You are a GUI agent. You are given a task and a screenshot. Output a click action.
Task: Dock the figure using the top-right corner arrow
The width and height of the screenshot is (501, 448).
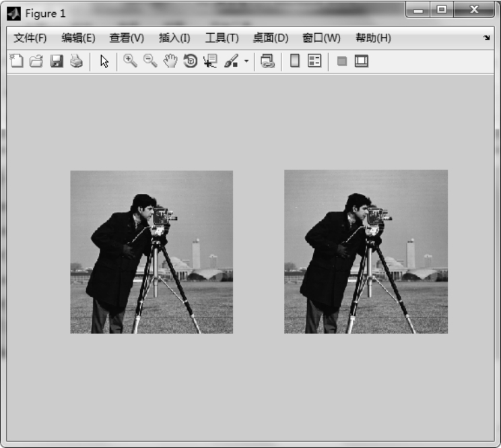(x=486, y=38)
